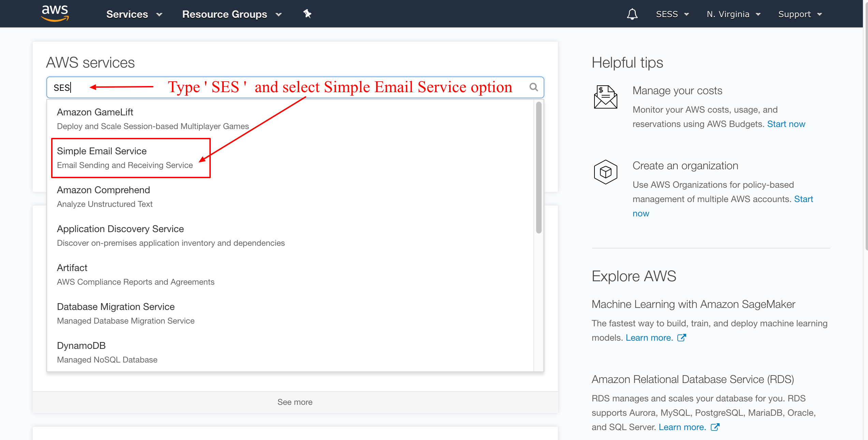The width and height of the screenshot is (868, 440).
Task: Open the notifications bell icon
Action: [632, 14]
